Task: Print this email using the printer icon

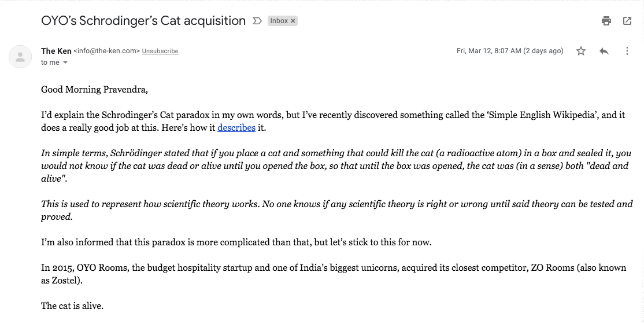Action: pos(606,21)
